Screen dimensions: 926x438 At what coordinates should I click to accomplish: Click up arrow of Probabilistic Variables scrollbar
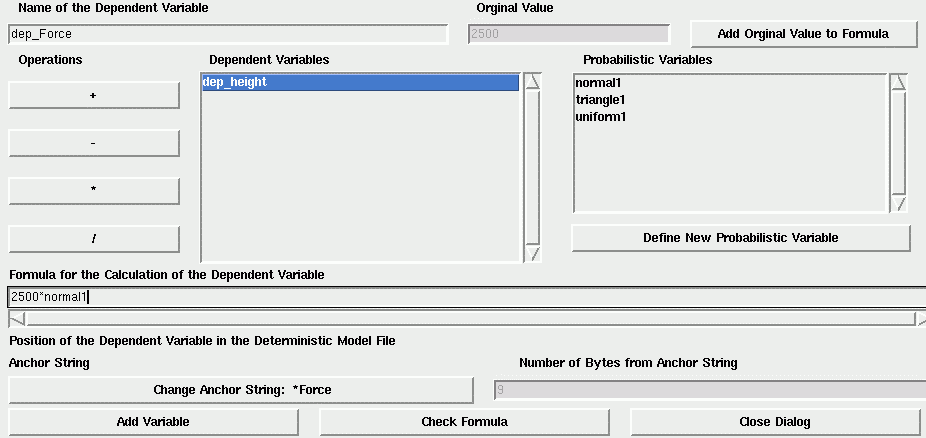899,83
